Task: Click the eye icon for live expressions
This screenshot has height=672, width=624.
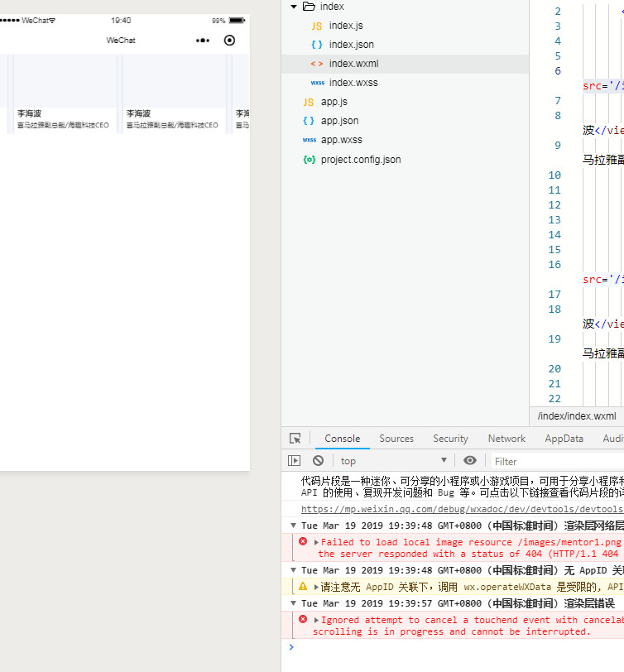Action: (470, 461)
